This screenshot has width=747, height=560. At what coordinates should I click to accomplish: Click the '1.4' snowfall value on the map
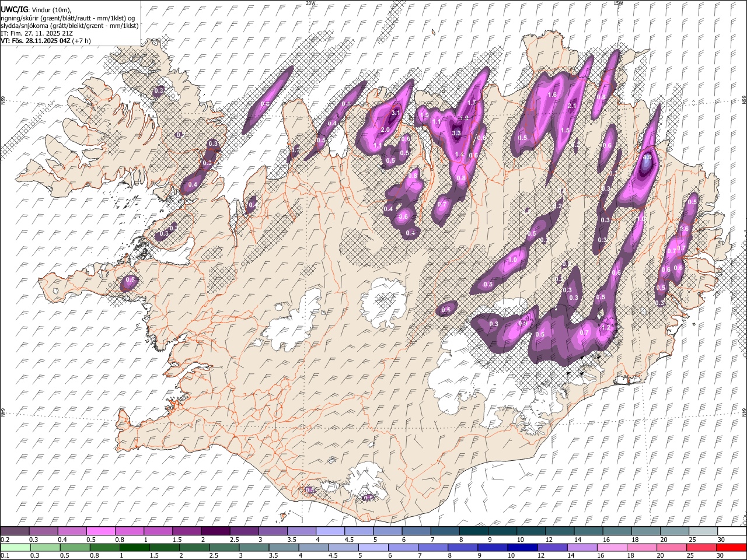tap(459, 155)
